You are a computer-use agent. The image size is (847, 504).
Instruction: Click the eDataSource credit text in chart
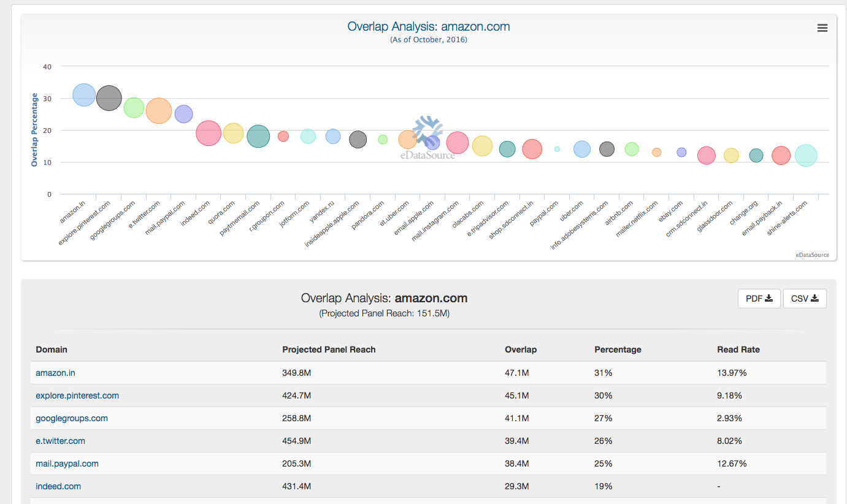tap(812, 254)
